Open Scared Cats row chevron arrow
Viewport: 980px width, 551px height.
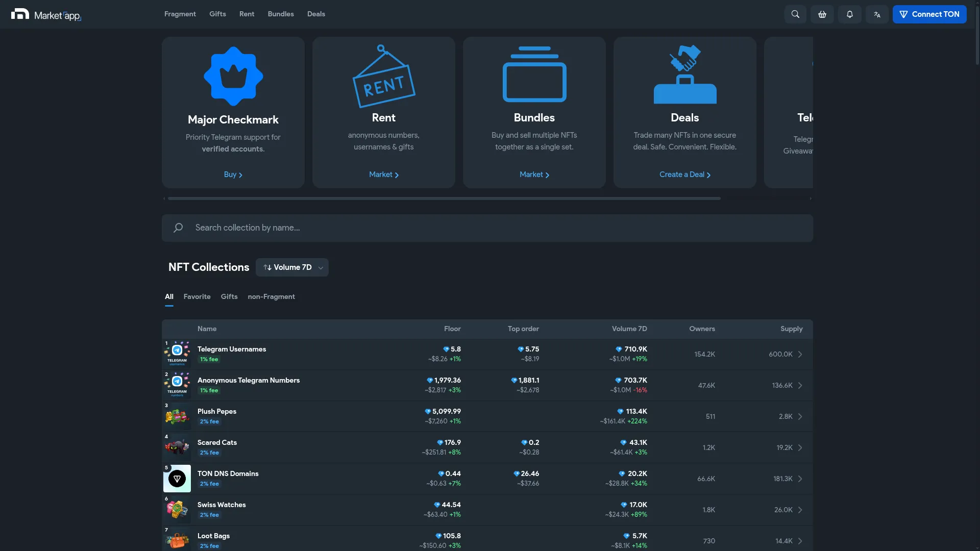[800, 447]
